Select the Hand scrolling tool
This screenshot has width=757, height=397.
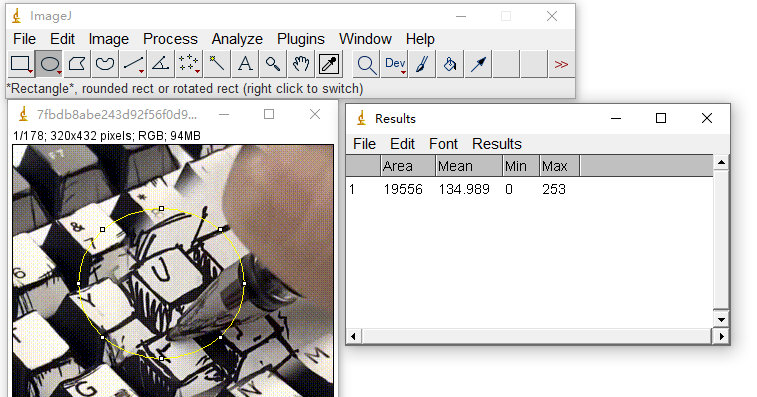301,64
